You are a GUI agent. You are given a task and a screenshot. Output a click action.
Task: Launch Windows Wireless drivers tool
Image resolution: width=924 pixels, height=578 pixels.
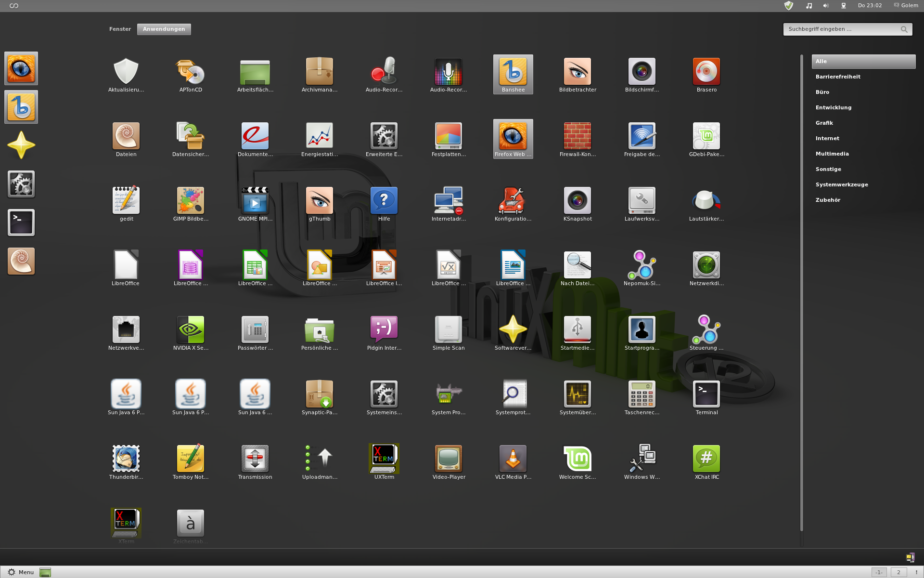pos(642,463)
